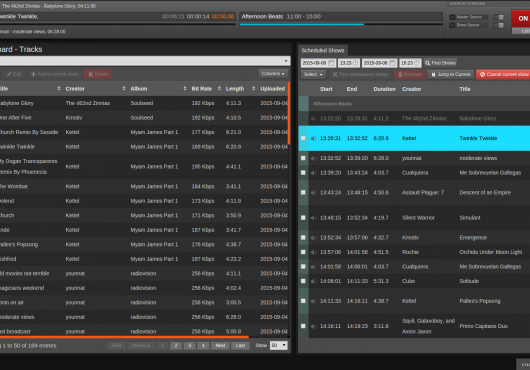530x370 pixels.
Task: Click the Add to current show button
Action: coord(55,74)
